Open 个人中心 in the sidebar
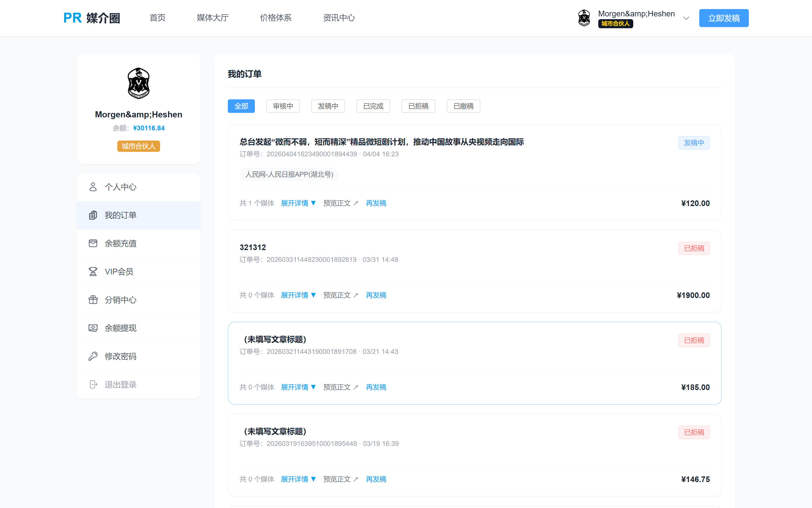The width and height of the screenshot is (812, 508). coord(139,187)
